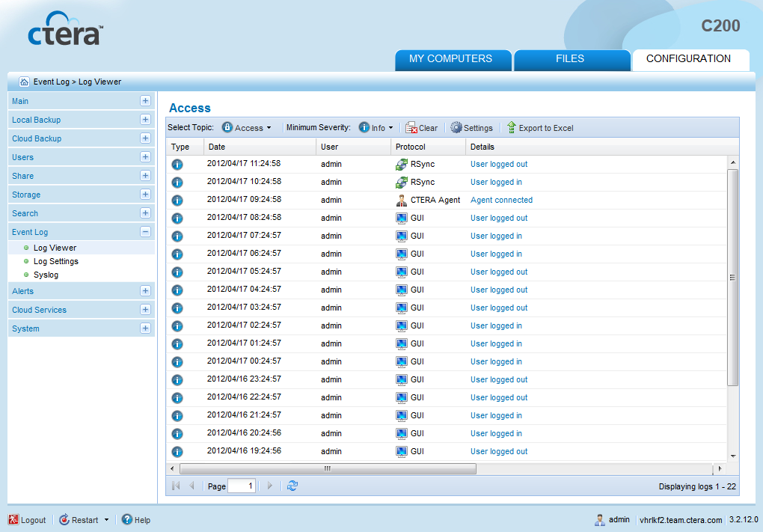Click the Restart icon
763x532 pixels.
[64, 519]
